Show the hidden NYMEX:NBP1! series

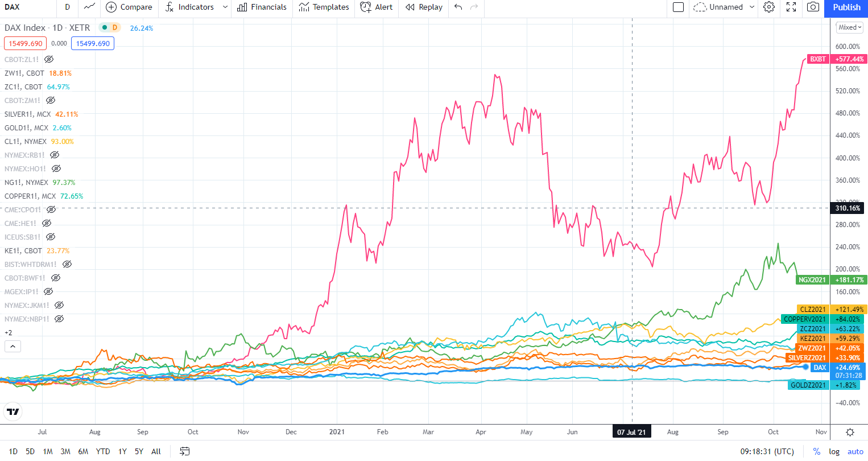59,319
